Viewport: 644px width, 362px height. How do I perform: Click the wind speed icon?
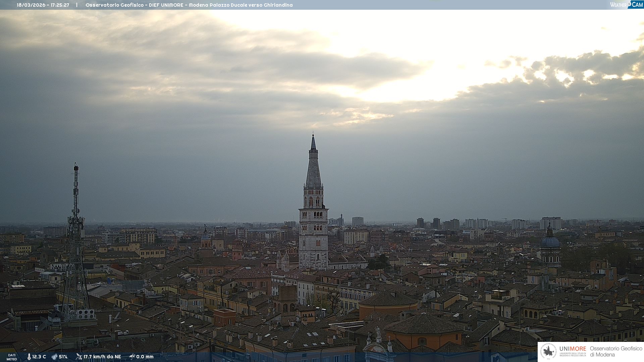point(79,357)
